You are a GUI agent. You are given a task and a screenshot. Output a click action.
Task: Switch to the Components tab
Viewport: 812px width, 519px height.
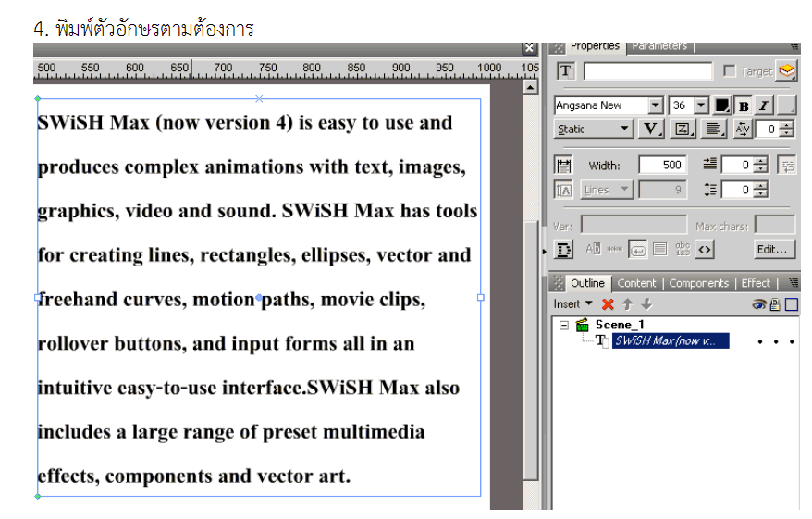pyautogui.click(x=698, y=283)
